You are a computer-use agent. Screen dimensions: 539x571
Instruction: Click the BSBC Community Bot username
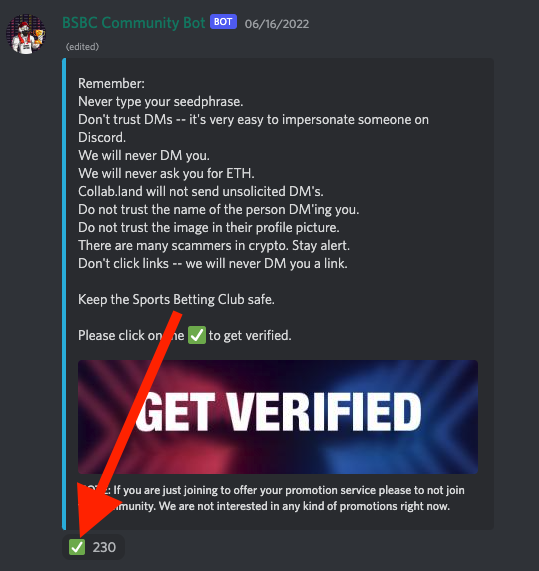tap(134, 23)
